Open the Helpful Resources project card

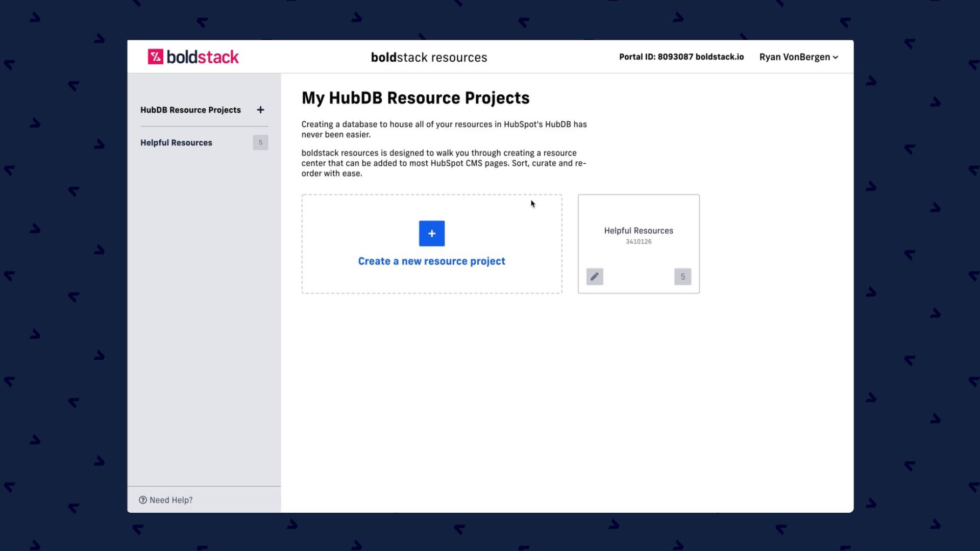point(639,243)
